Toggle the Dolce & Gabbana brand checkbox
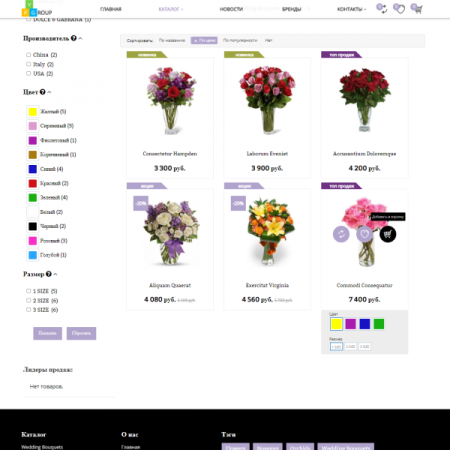This screenshot has height=450, width=450. (28, 20)
